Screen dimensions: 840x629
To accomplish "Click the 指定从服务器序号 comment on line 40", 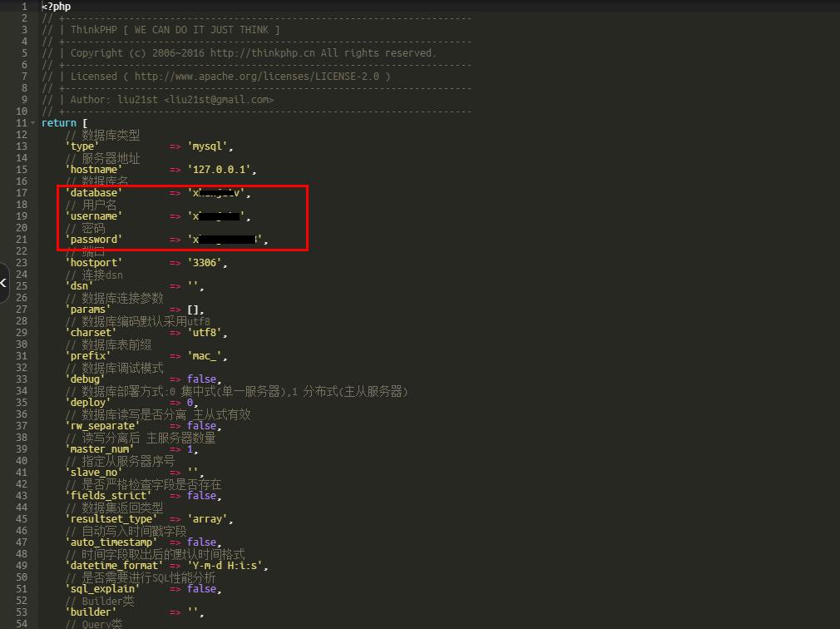I will tap(120, 461).
